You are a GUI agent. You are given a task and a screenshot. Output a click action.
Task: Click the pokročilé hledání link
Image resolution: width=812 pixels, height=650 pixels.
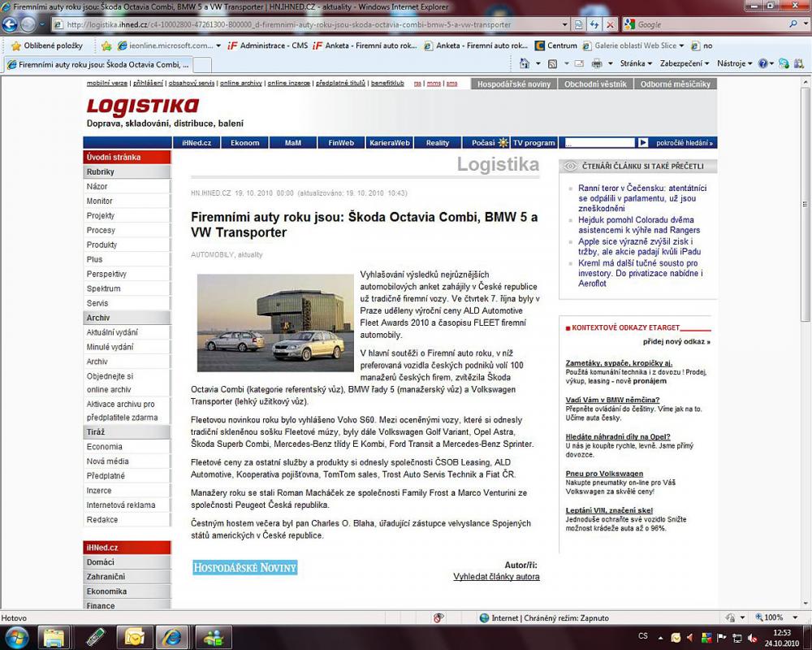[x=684, y=142]
